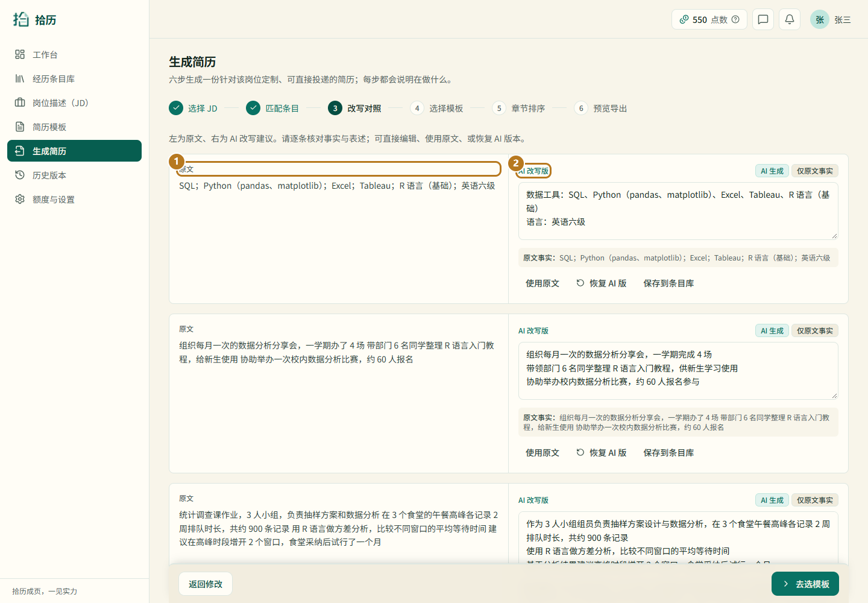Edit the AI rewrite text starting 组织每月一次
The image size is (868, 603).
(x=678, y=371)
